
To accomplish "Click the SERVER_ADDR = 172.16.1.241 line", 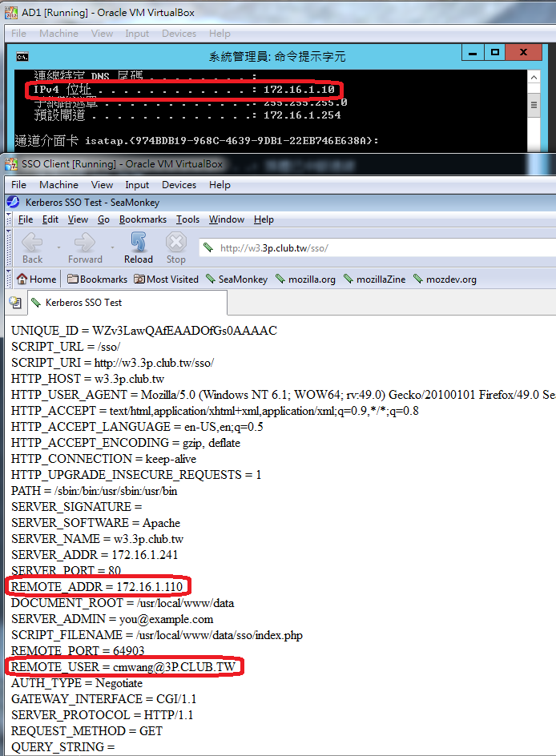I will pyautogui.click(x=95, y=555).
